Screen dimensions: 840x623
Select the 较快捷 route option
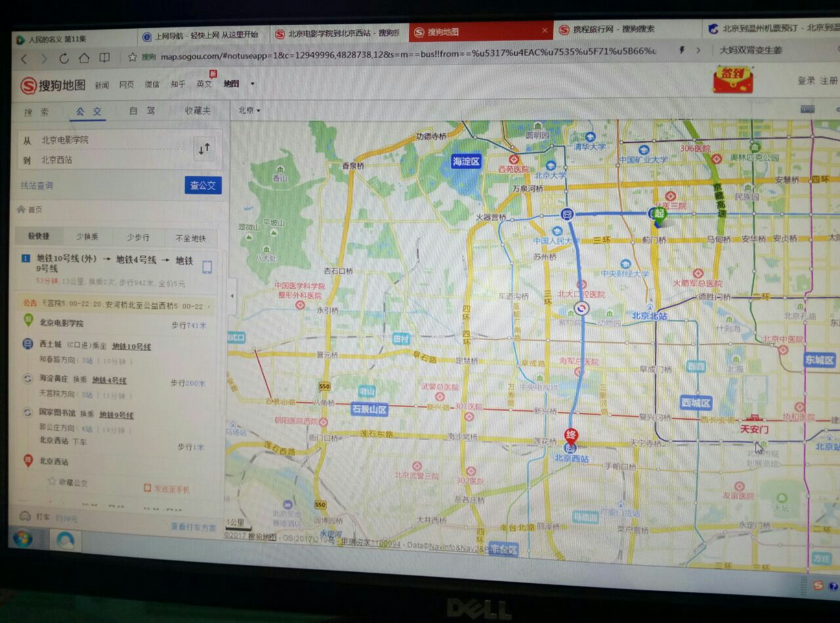[x=39, y=236]
